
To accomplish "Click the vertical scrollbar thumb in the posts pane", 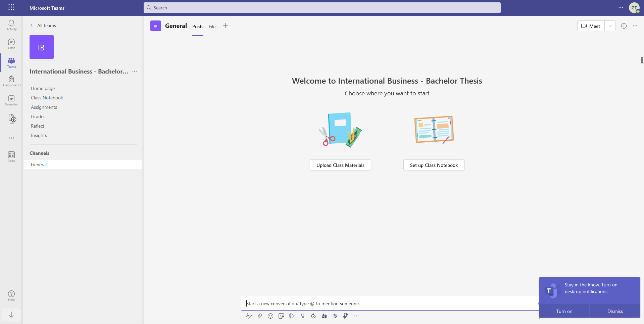I will (x=642, y=60).
